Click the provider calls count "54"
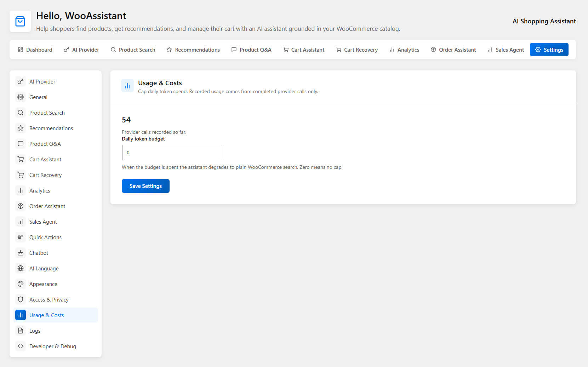Image resolution: width=588 pixels, height=367 pixels. click(x=126, y=120)
